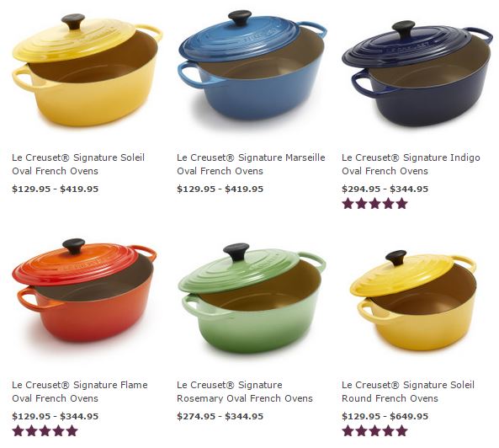Open the yellow Soleil oval French oven image
The width and height of the screenshot is (499, 448).
(x=88, y=69)
